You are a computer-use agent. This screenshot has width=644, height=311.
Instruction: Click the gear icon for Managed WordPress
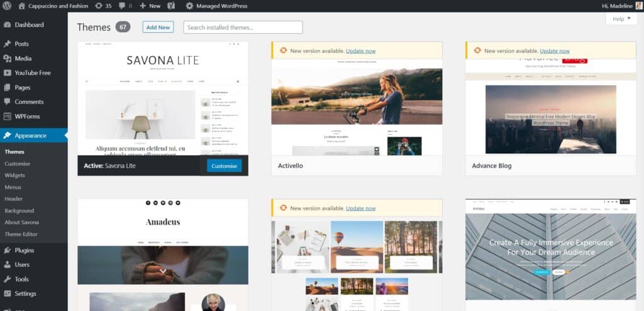point(189,6)
